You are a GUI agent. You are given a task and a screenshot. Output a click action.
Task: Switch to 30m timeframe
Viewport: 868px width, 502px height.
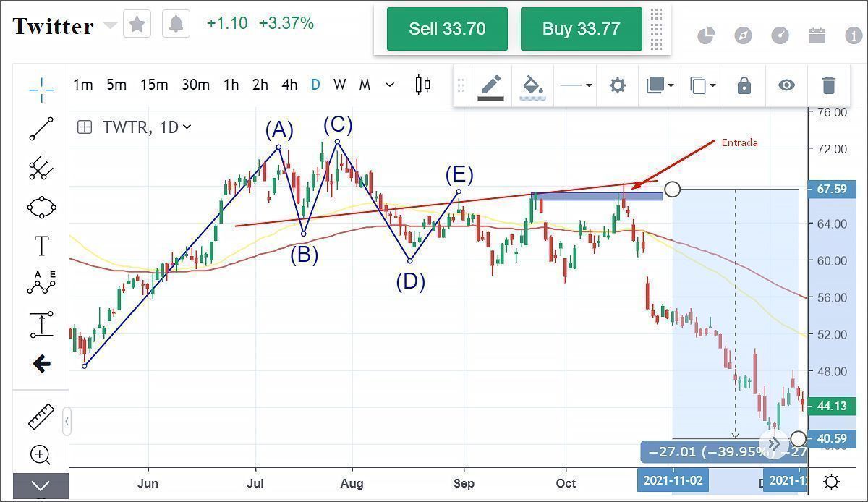[x=195, y=85]
